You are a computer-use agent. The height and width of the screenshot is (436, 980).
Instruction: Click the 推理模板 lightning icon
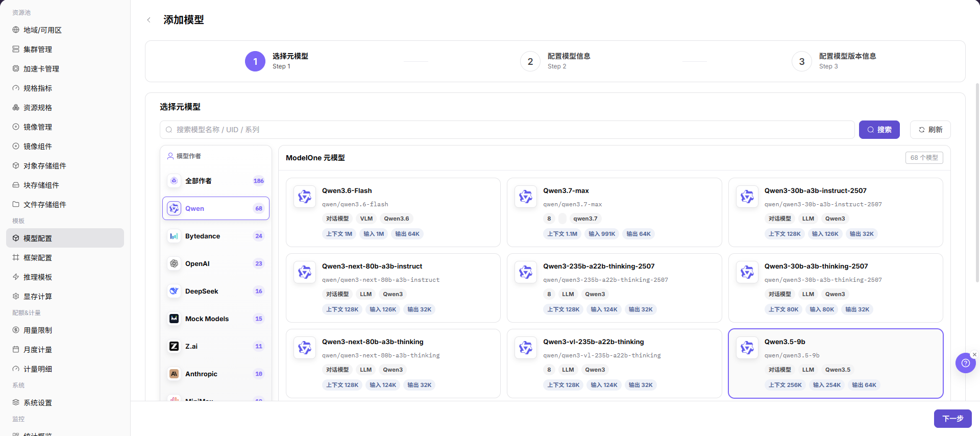pyautogui.click(x=16, y=277)
